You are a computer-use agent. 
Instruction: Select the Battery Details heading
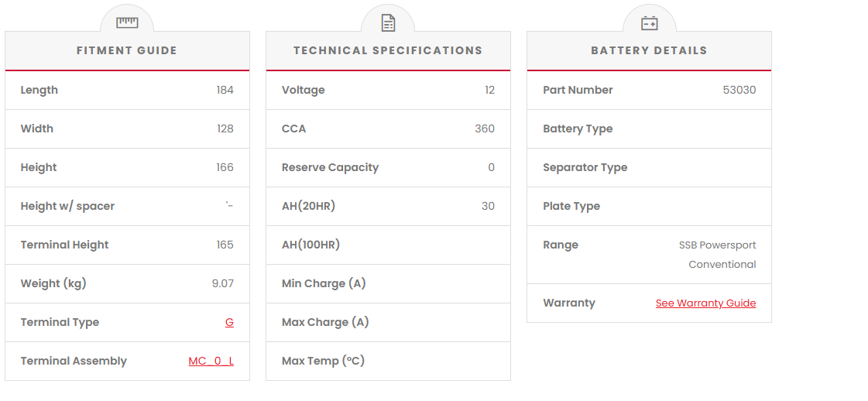[x=649, y=51]
